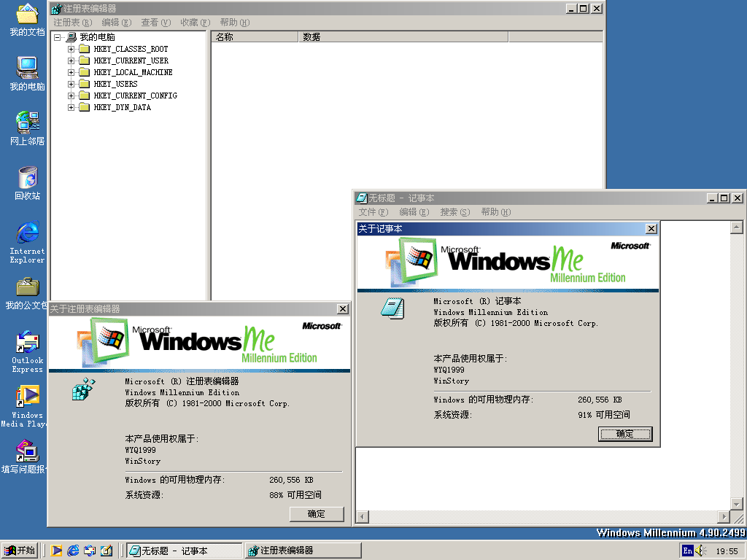Click the HKEY_CURRENT_USER folder icon
The image size is (747, 560).
pyautogui.click(x=85, y=61)
